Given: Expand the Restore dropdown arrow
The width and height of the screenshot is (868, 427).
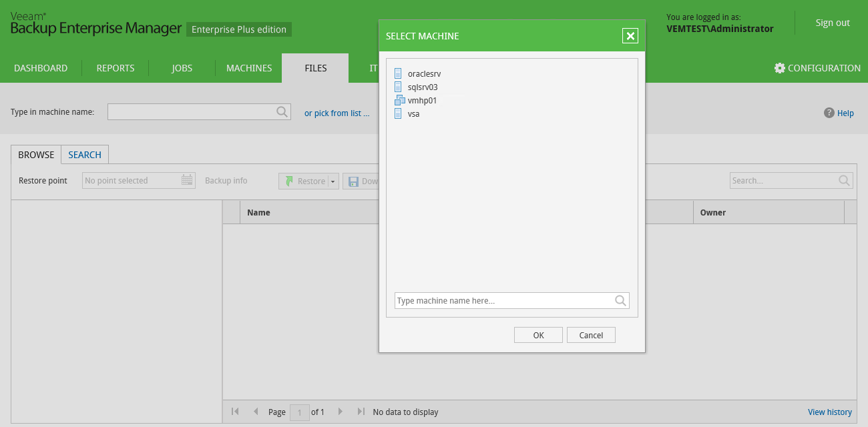Looking at the screenshot, I should [x=333, y=181].
